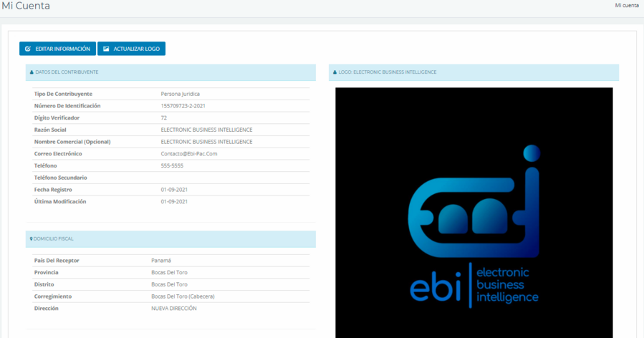Screen dimensions: 644x338
Task: Click the Teléfono label
Action: (46, 165)
